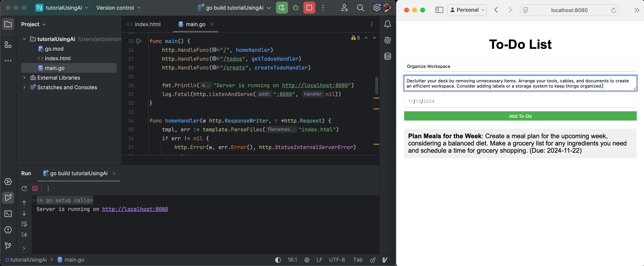Toggle soft wrap in the Run console

(24, 224)
